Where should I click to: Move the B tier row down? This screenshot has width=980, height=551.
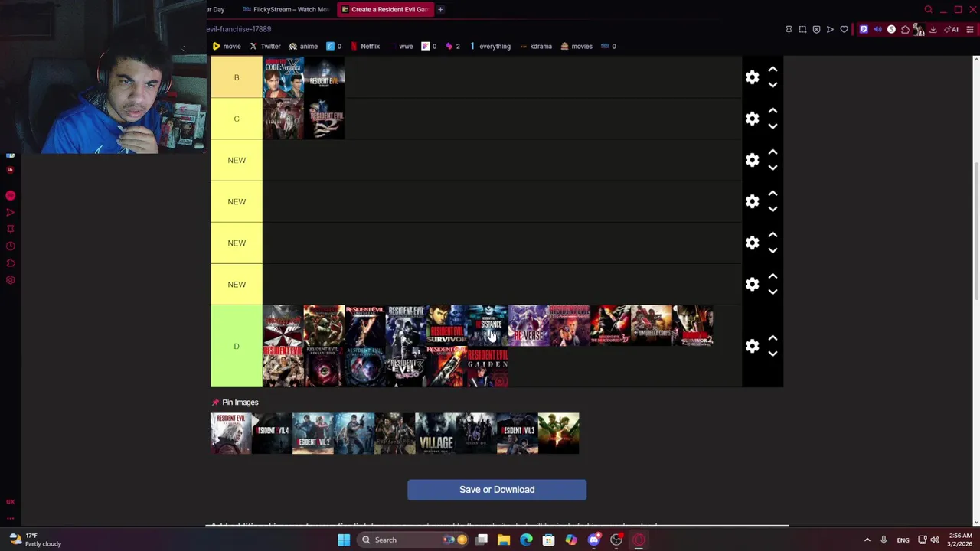click(773, 85)
